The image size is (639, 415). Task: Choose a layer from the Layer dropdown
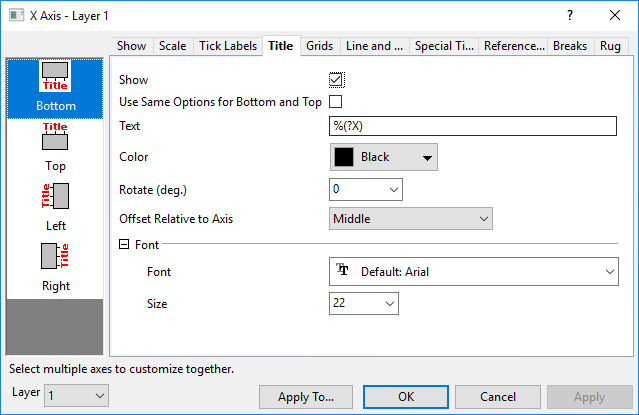tap(76, 397)
